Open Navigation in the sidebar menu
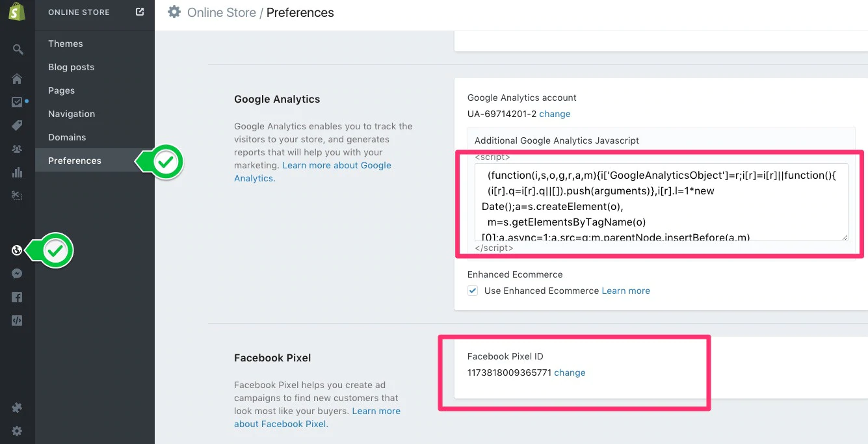 tap(72, 114)
